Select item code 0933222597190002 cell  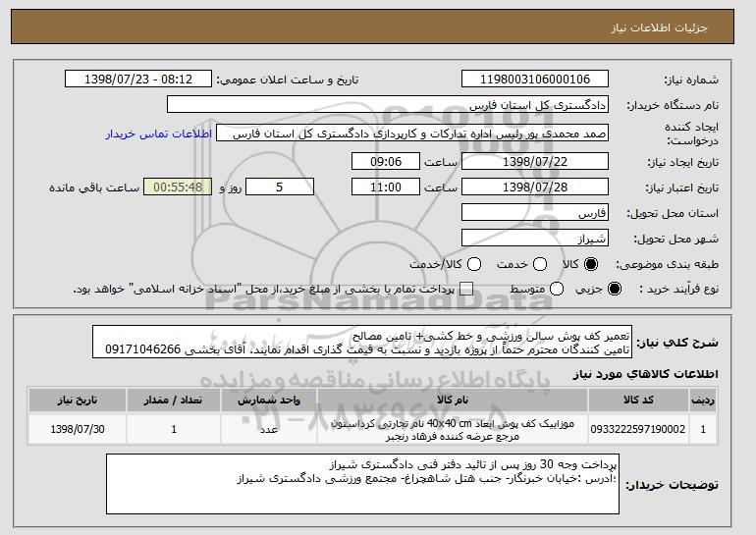[x=638, y=429]
